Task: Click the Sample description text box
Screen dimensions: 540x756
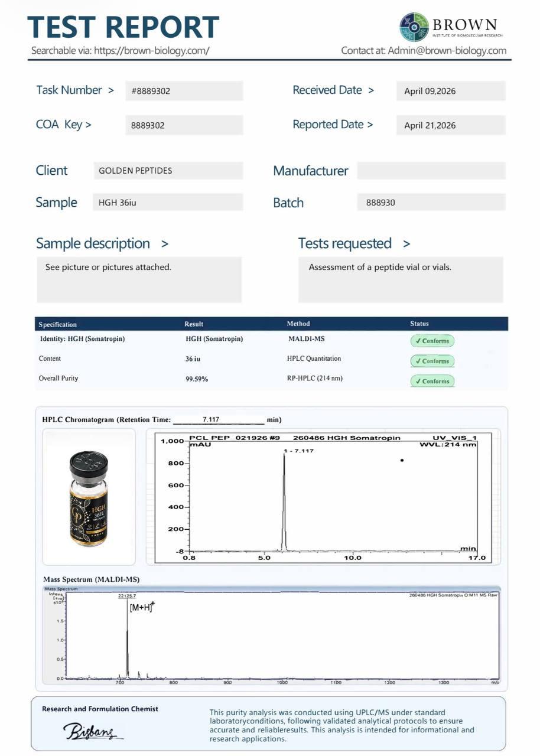Action: 139,279
